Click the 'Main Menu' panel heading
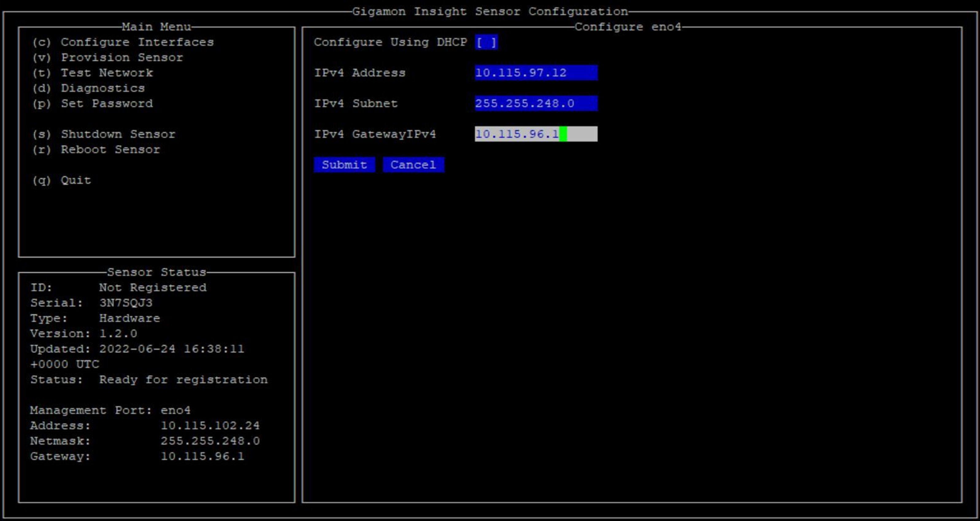 157,27
